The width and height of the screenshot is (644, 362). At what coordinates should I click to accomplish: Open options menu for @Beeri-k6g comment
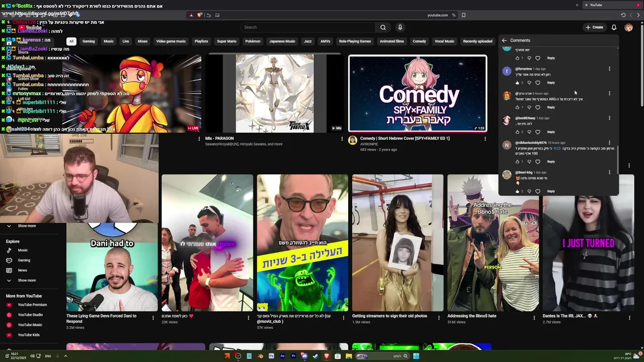pyautogui.click(x=609, y=172)
